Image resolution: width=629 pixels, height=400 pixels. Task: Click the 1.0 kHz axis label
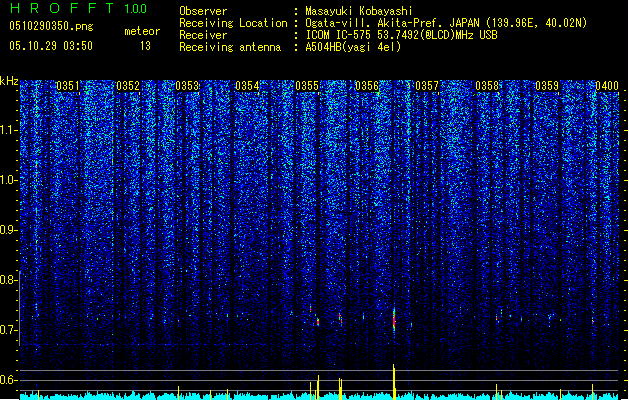(8, 180)
